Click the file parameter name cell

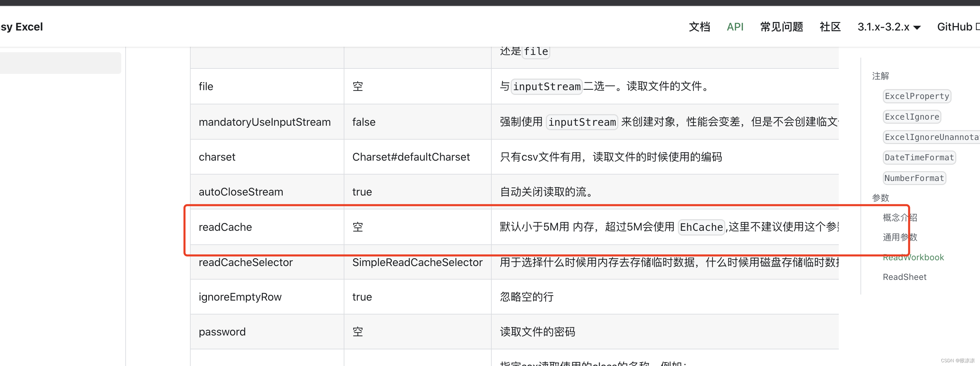pos(267,86)
